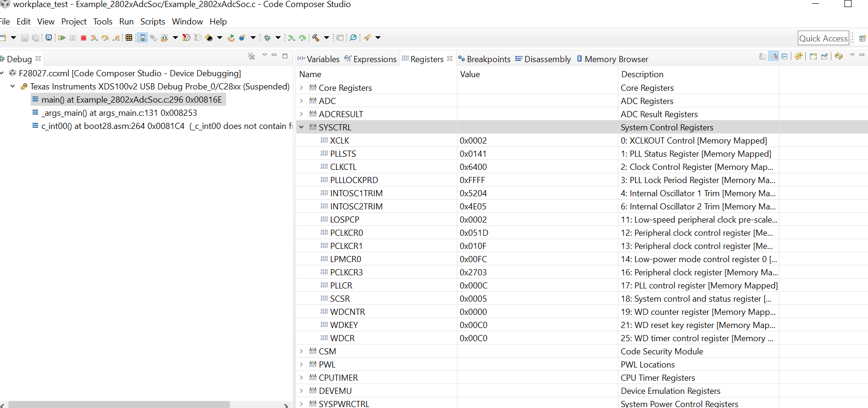Switch to the Memory Browser tab
This screenshot has width=868, height=408.
click(x=613, y=59)
